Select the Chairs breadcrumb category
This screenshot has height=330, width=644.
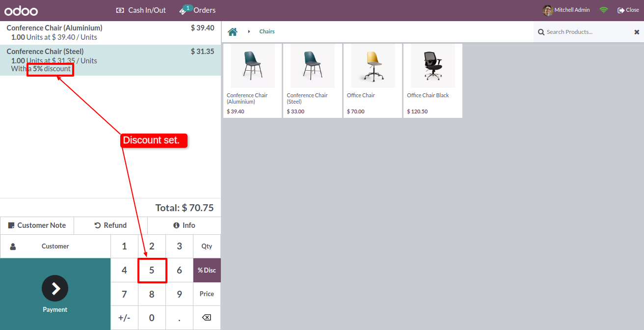267,31
